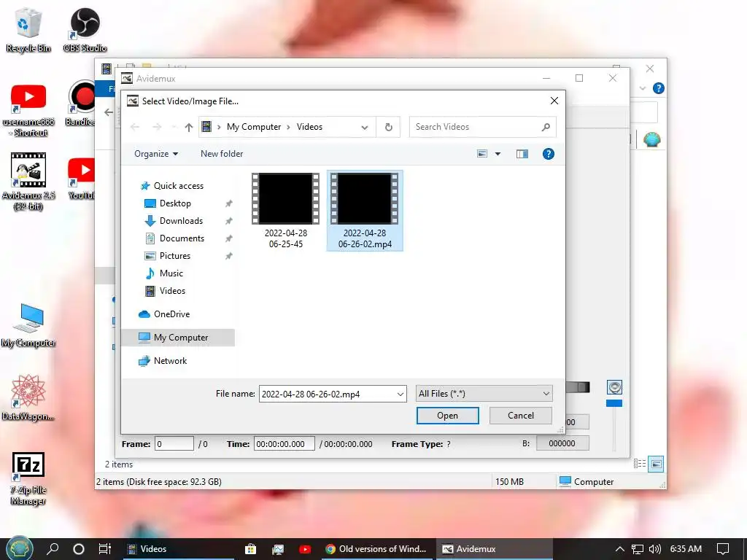Open dialog help question mark icon
747x560 pixels.
click(549, 154)
